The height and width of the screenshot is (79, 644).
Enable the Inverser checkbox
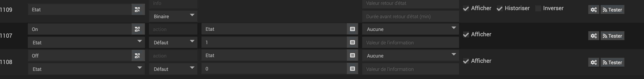click(x=538, y=8)
